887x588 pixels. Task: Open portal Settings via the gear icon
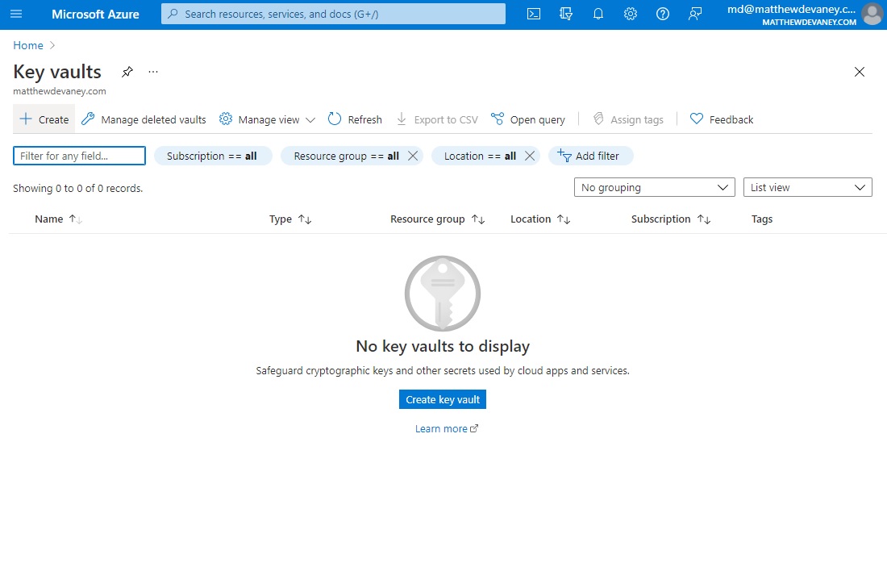click(x=631, y=14)
